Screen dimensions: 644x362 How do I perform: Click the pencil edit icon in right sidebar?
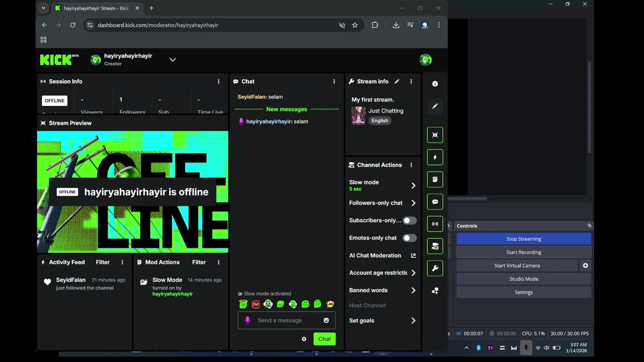pos(435,106)
